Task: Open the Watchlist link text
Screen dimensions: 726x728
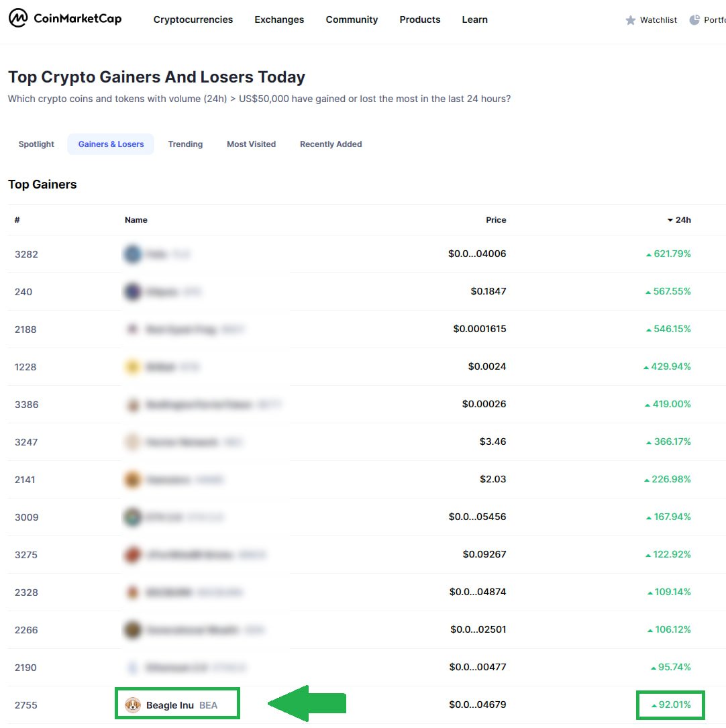Action: click(658, 20)
